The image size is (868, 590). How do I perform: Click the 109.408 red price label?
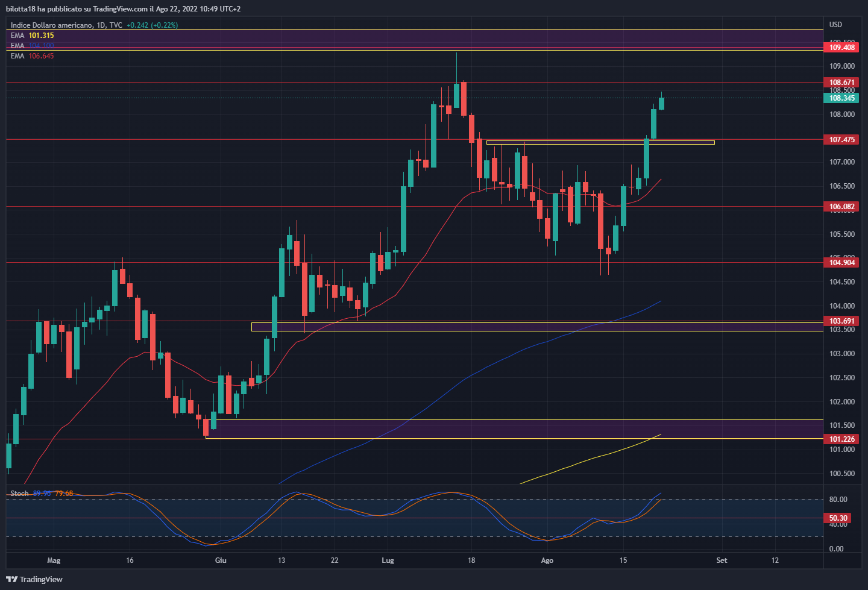coord(841,47)
